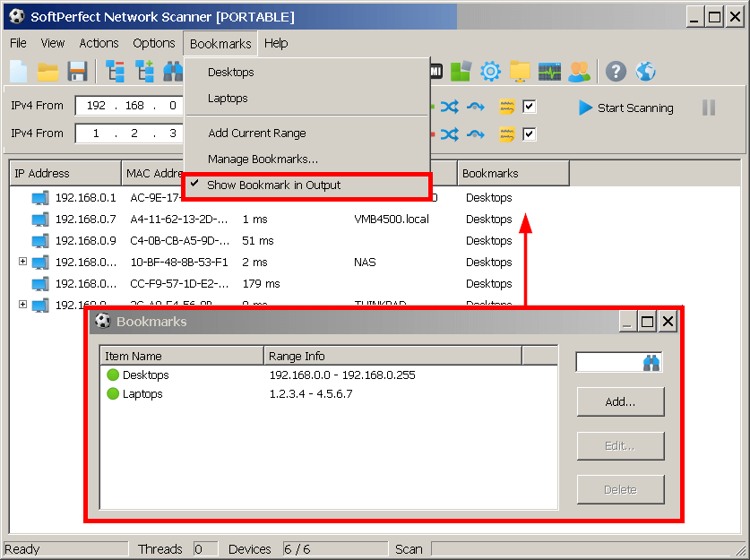
Task: Click range text 1.2.3.4 - 4.5.6.7
Action: pos(311,393)
